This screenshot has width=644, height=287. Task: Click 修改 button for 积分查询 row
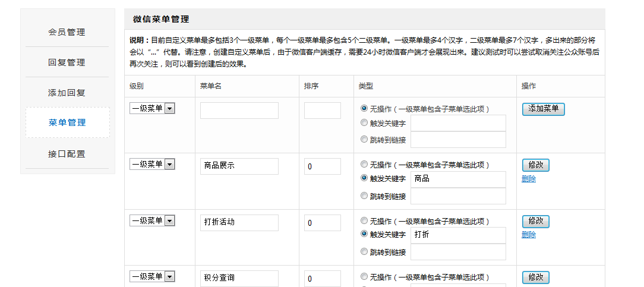(535, 277)
